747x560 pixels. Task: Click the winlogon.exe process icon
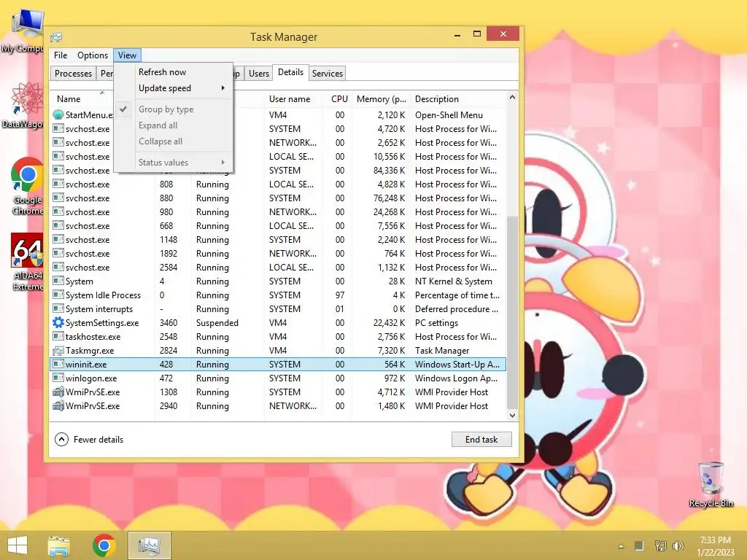tap(58, 378)
